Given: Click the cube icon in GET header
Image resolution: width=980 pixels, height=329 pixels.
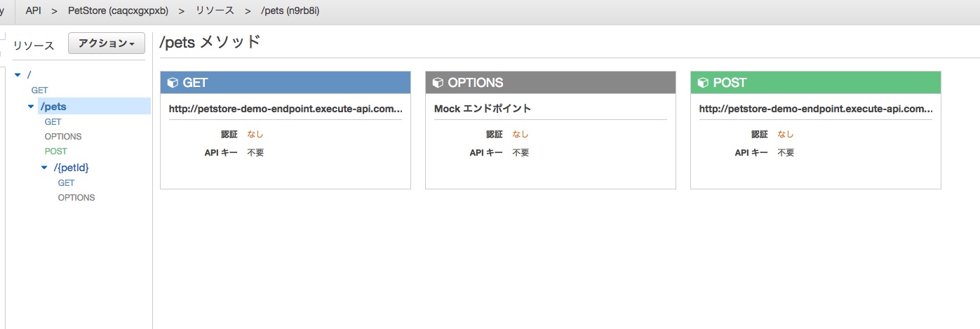Looking at the screenshot, I should point(173,83).
